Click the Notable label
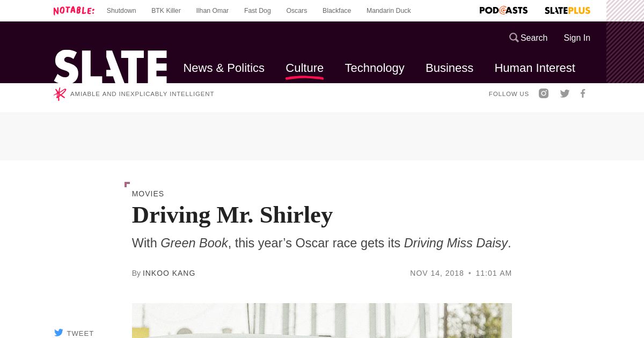This screenshot has height=338, width=644. [74, 10]
